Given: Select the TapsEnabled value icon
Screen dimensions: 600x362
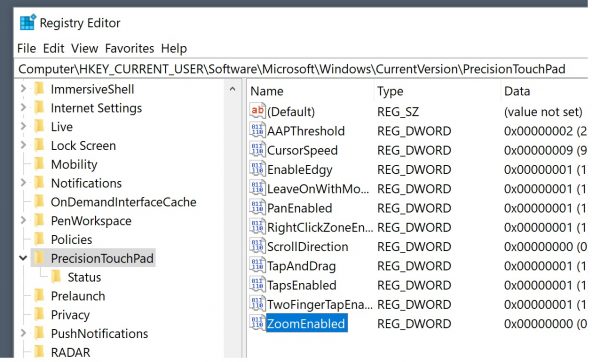Looking at the screenshot, I should pyautogui.click(x=257, y=284).
